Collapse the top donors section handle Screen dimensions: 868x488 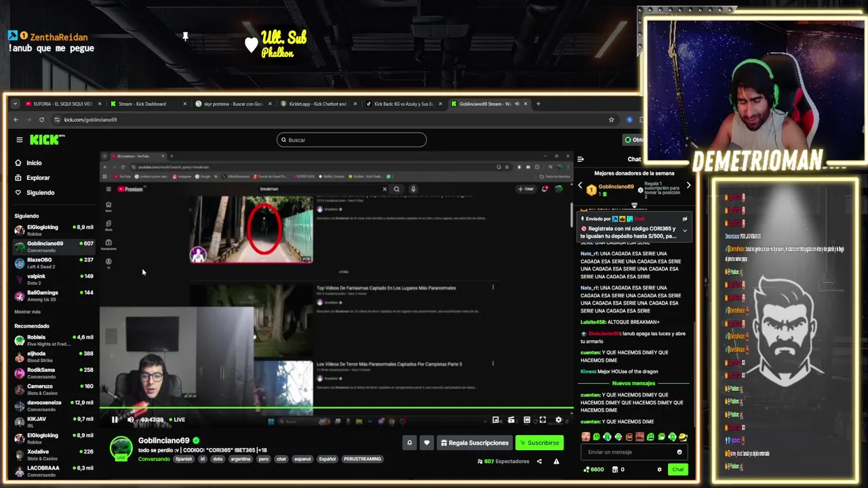[x=634, y=205]
